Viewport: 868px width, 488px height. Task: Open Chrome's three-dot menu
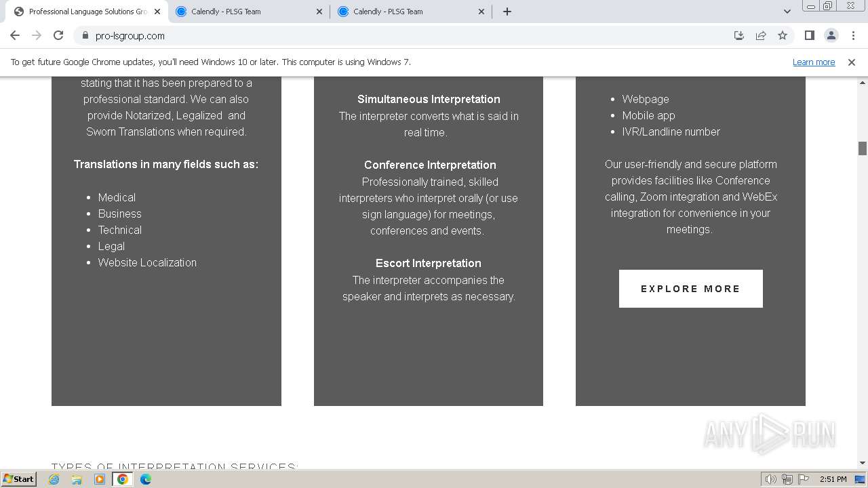click(852, 35)
